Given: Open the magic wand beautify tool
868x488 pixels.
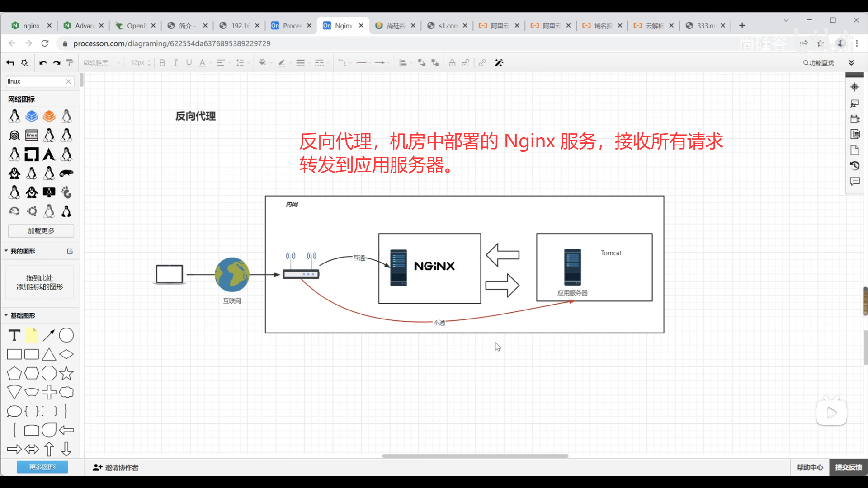Looking at the screenshot, I should 499,63.
